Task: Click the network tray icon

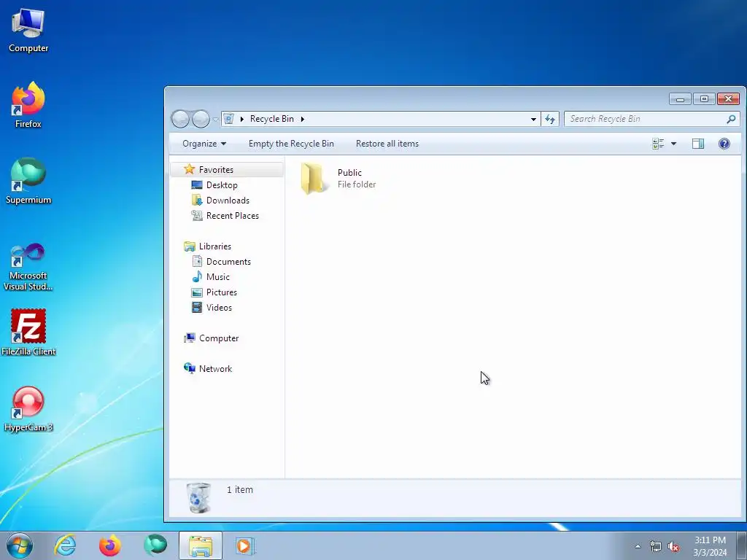Action: click(x=656, y=546)
